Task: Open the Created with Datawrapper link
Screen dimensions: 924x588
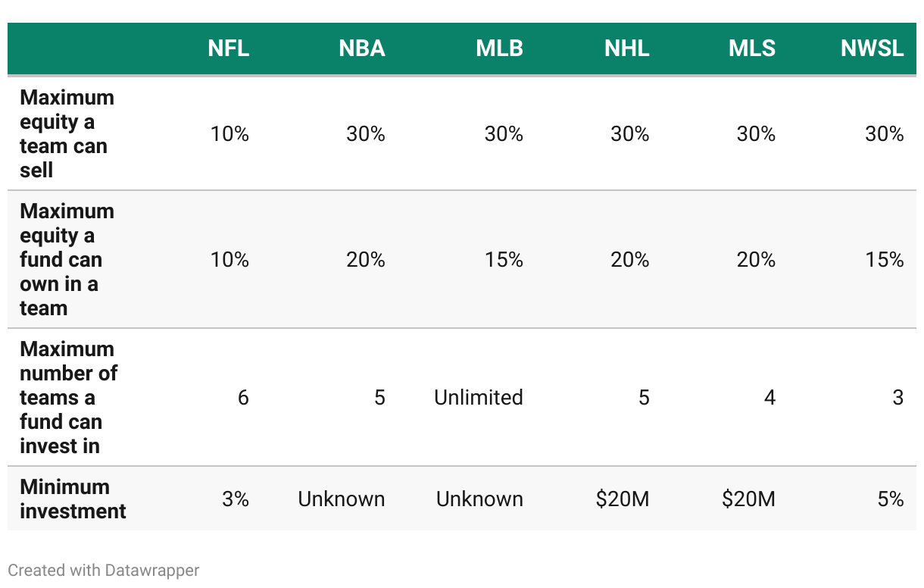Action: 104,570
